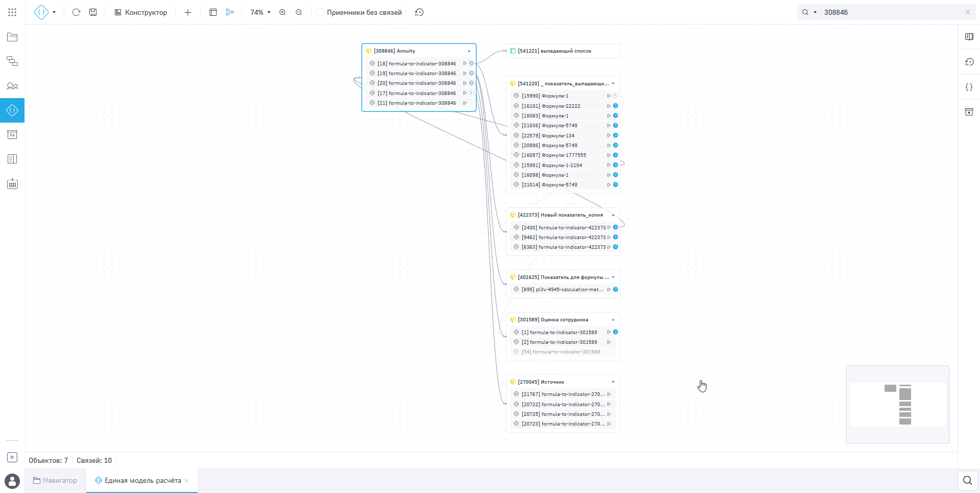Toggle blue indicator on formula-to-indicator-422373 [2430] row
Viewport: 980px width, 493px height.
[x=616, y=227]
